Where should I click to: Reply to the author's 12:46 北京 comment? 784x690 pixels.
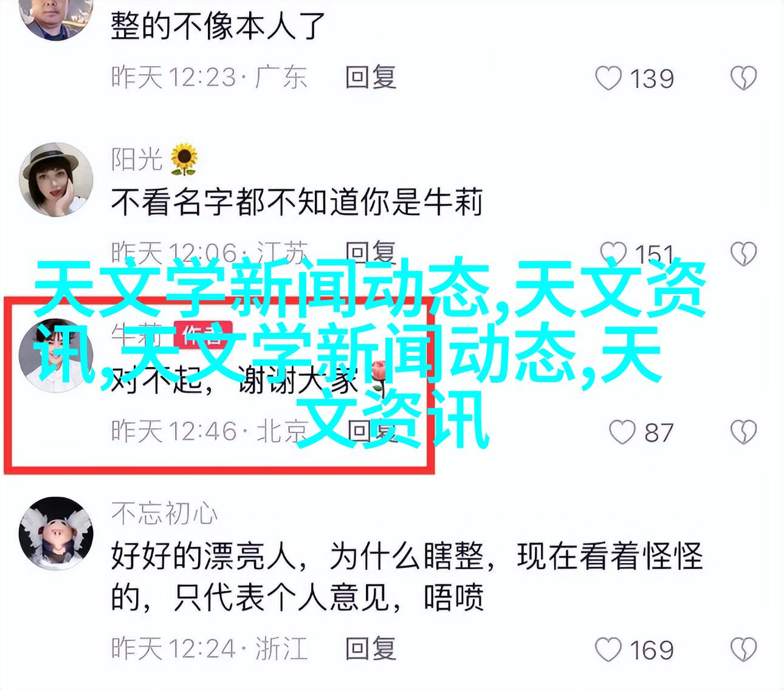coord(371,431)
